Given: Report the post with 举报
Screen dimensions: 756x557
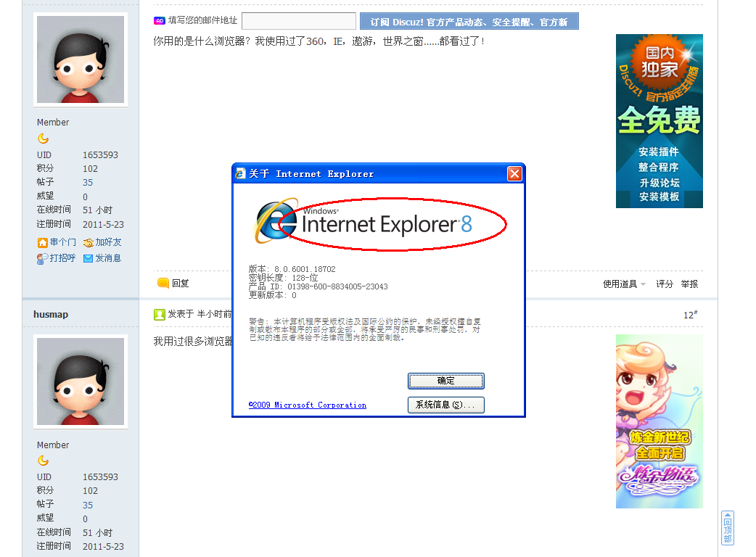Looking at the screenshot, I should [689, 284].
